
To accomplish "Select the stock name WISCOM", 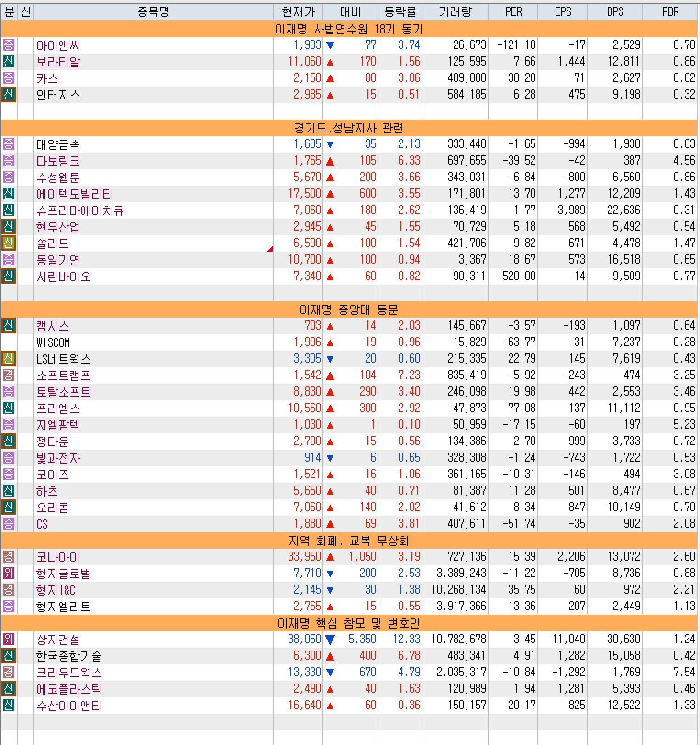I will [53, 343].
